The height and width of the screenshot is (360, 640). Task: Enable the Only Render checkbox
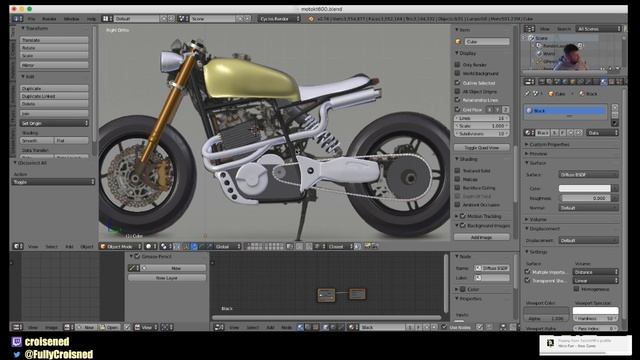(458, 64)
